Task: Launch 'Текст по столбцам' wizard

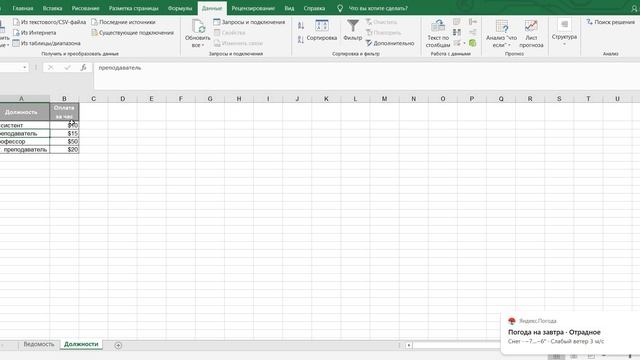Action: [438, 33]
